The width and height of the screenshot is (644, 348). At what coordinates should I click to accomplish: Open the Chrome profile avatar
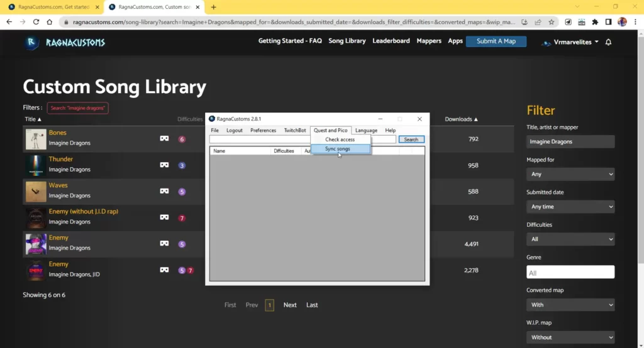pyautogui.click(x=622, y=22)
